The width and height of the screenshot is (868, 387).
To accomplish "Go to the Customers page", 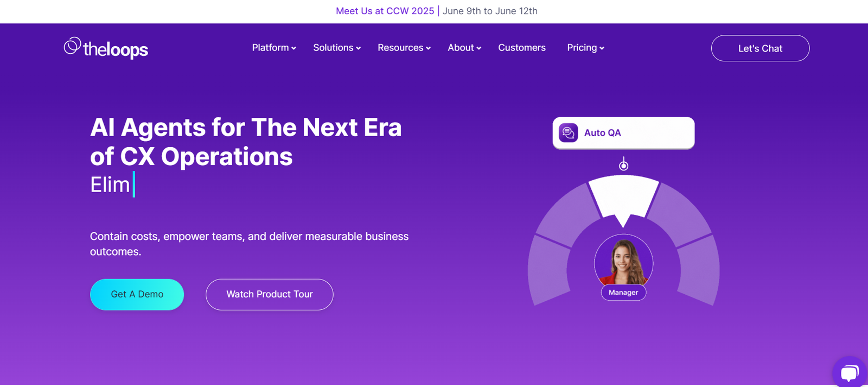I will (x=522, y=48).
